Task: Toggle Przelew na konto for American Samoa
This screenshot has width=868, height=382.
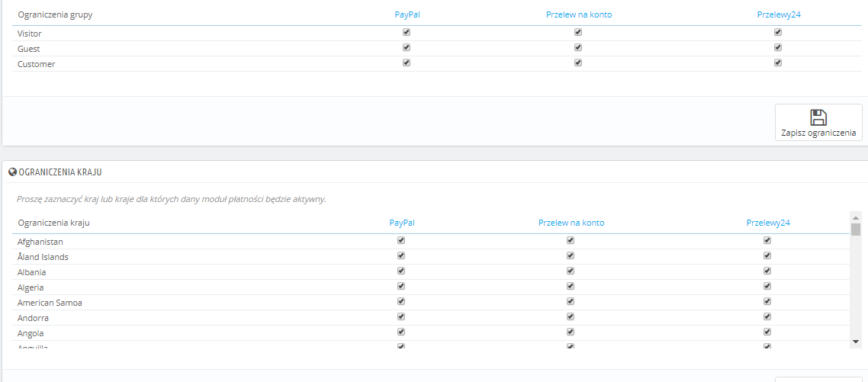Action: click(571, 301)
